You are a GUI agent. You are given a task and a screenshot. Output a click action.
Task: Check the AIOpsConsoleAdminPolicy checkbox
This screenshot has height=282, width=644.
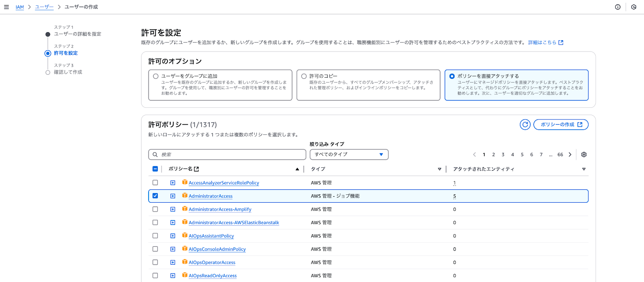coord(155,249)
